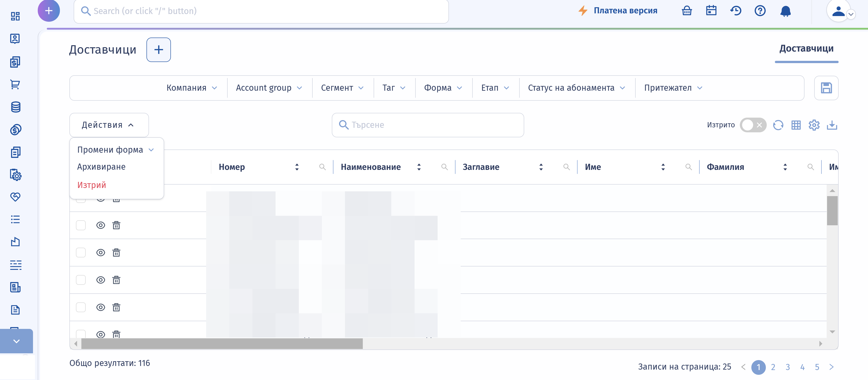Screen dimensions: 868x380
Task: Save filter with the floppy disk icon
Action: pos(826,88)
